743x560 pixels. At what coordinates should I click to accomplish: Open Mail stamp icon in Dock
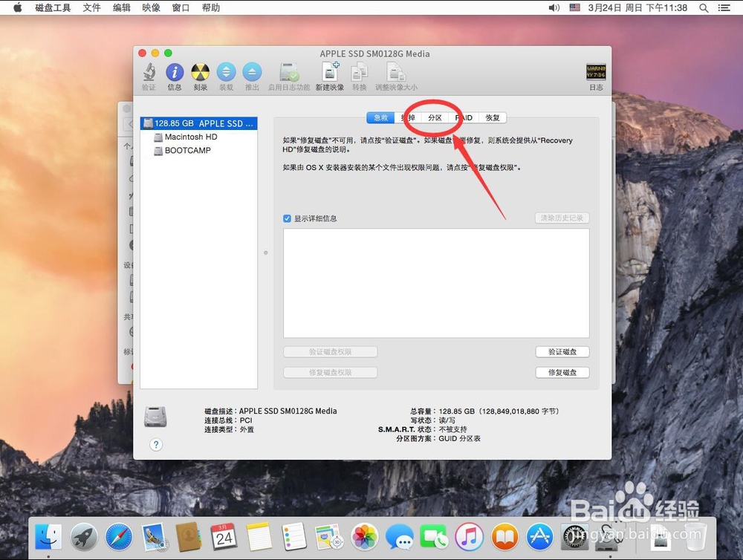click(x=155, y=537)
